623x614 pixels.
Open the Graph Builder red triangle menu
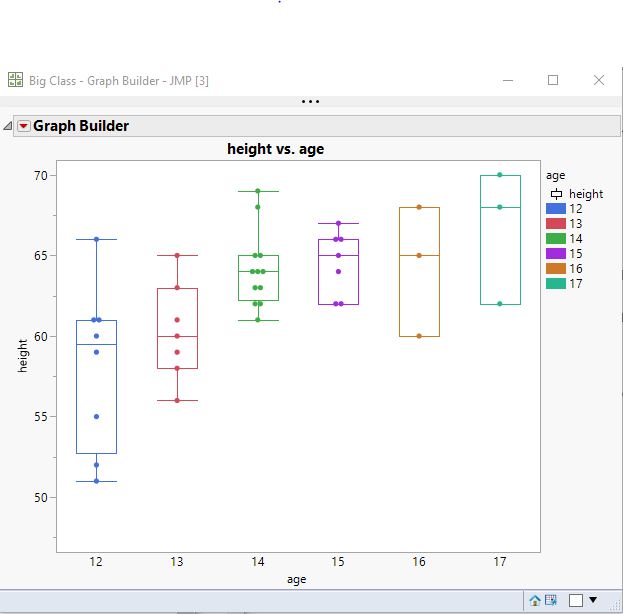point(23,126)
